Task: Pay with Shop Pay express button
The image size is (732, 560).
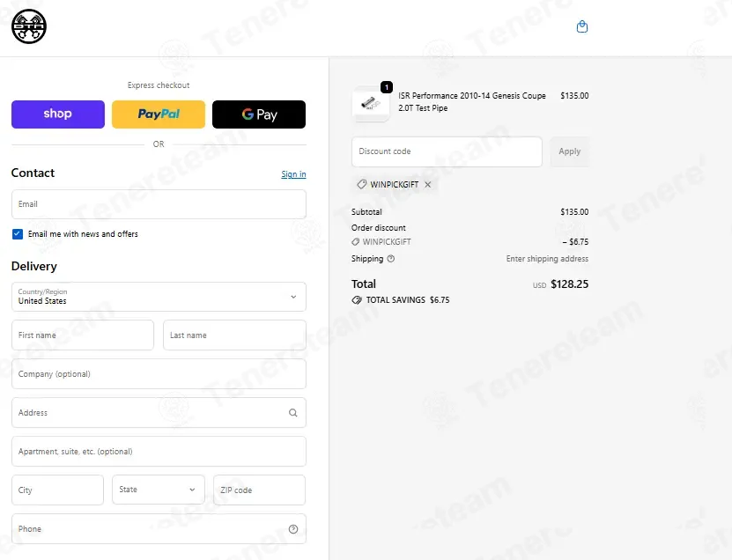Action: [x=58, y=114]
